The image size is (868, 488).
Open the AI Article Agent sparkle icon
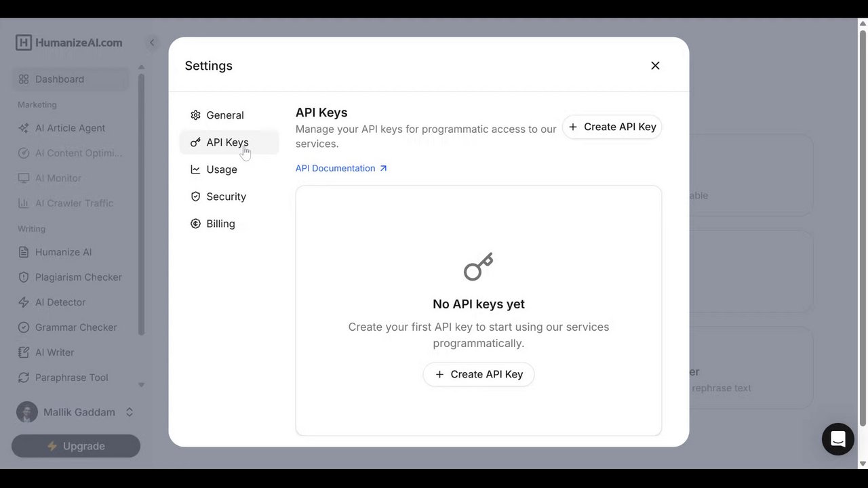click(24, 128)
